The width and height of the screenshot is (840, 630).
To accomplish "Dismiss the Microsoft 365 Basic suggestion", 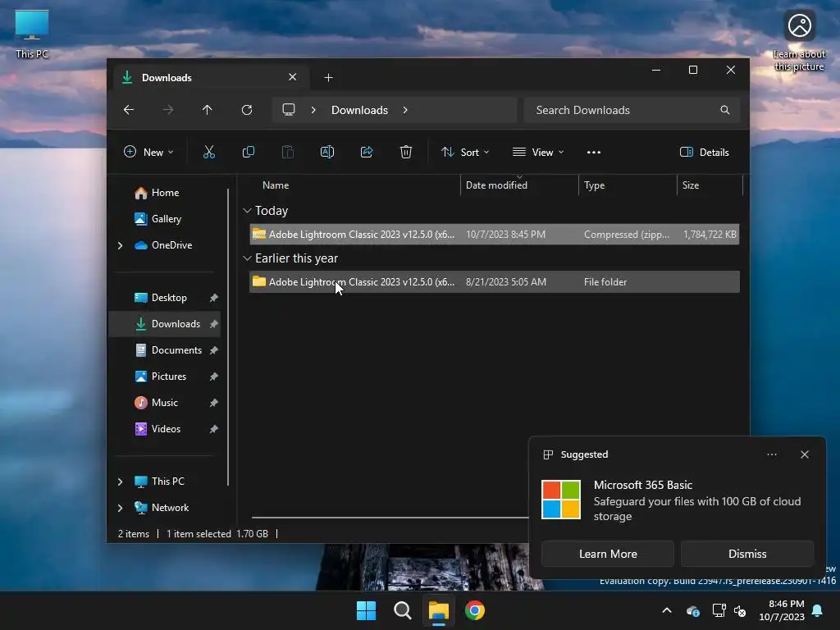I will [747, 554].
